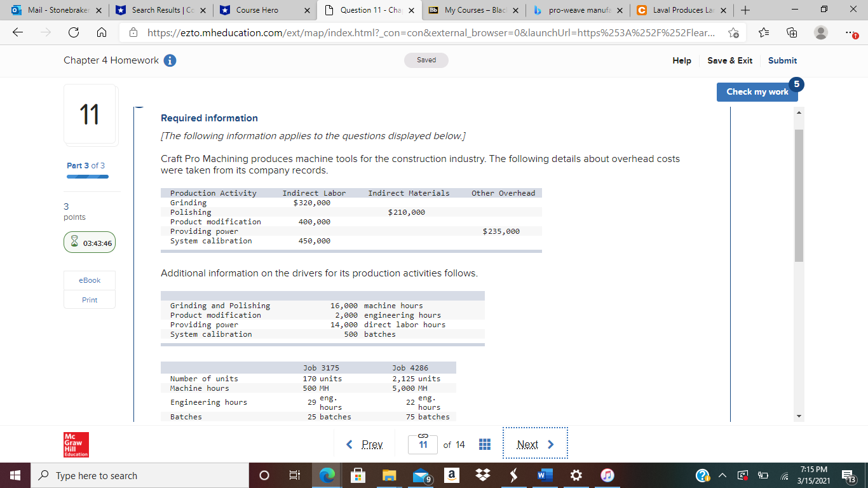868x488 pixels.
Task: Open the browser home page icon
Action: (101, 33)
